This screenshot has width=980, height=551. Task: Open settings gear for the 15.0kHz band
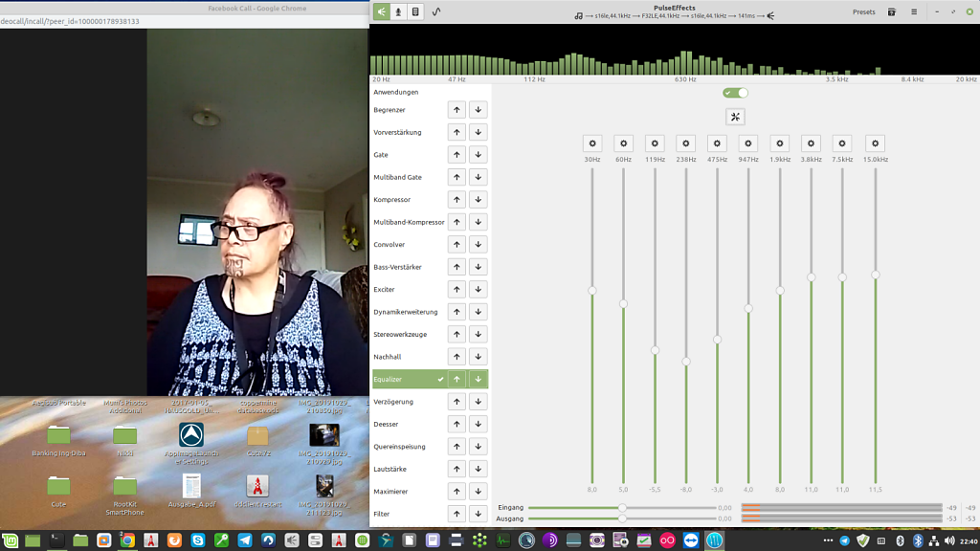click(875, 143)
